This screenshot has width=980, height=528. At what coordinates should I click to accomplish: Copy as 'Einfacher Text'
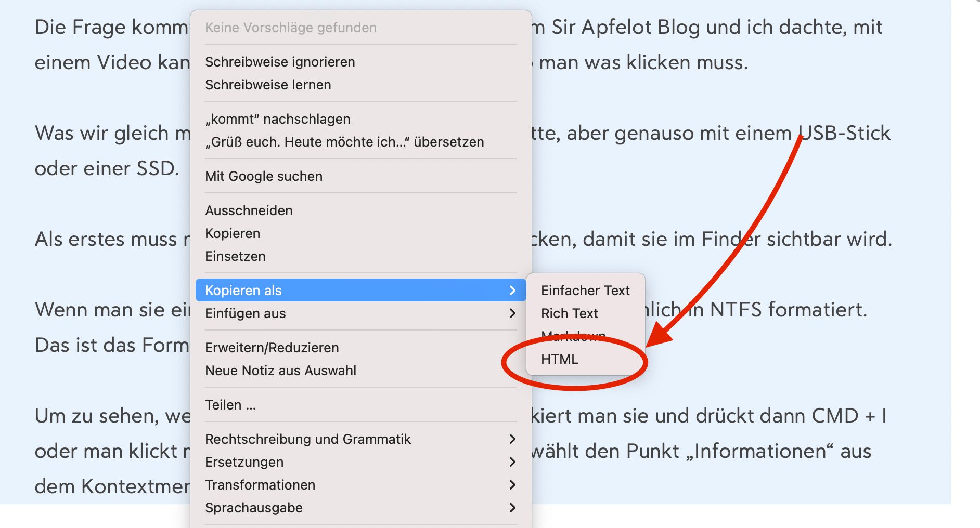586,291
